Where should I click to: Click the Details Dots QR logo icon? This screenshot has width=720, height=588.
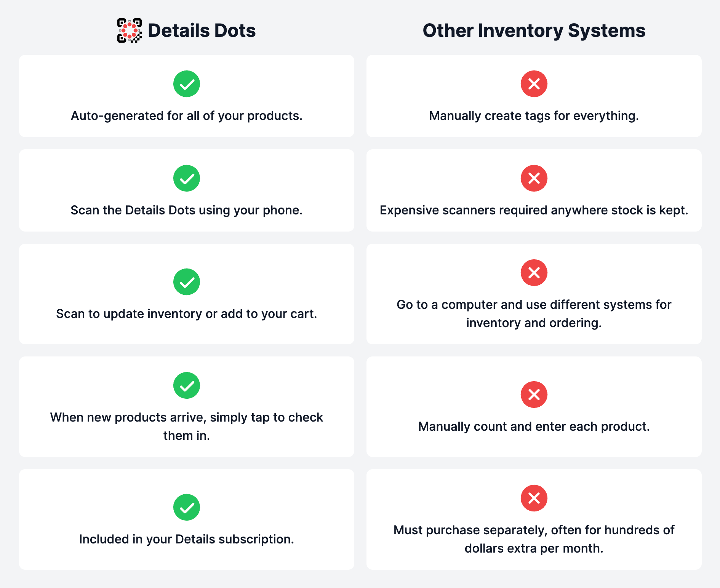130,30
